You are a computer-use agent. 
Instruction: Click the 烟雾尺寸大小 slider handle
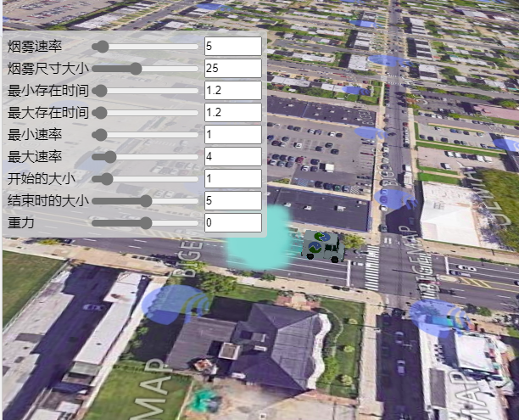pyautogui.click(x=135, y=68)
